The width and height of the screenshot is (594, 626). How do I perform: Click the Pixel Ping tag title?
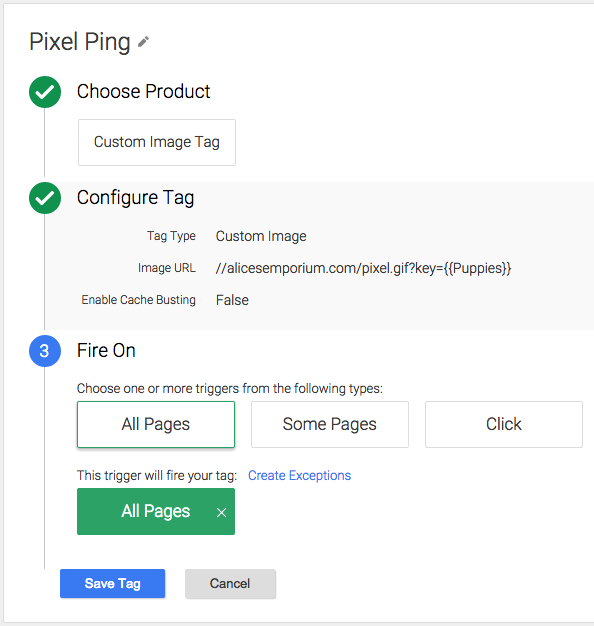(80, 42)
